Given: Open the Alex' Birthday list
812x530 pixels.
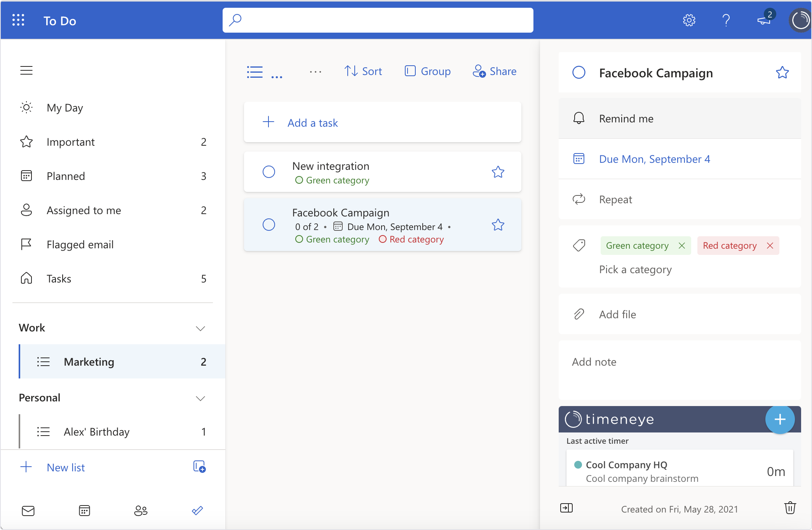Looking at the screenshot, I should tap(96, 431).
